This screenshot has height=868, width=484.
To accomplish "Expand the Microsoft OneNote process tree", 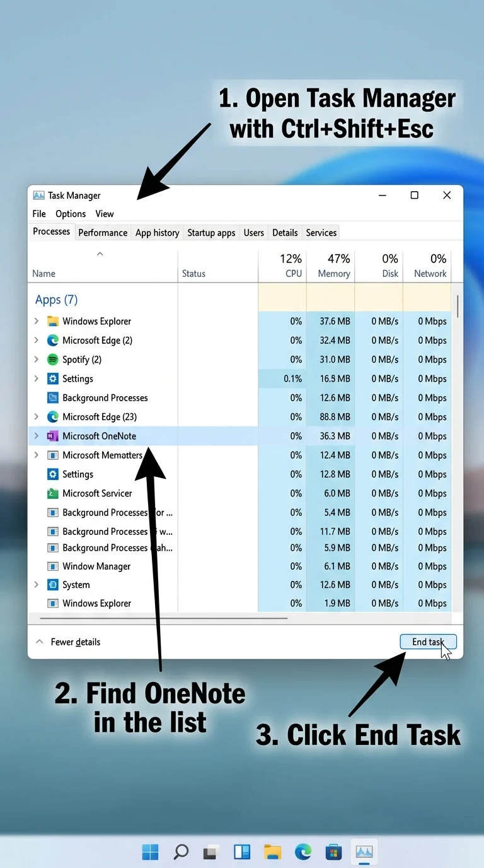I will pos(37,436).
